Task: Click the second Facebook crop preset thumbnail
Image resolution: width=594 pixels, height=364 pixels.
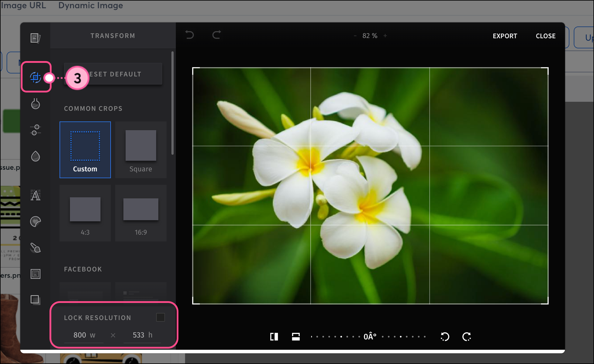Action: coord(141,292)
